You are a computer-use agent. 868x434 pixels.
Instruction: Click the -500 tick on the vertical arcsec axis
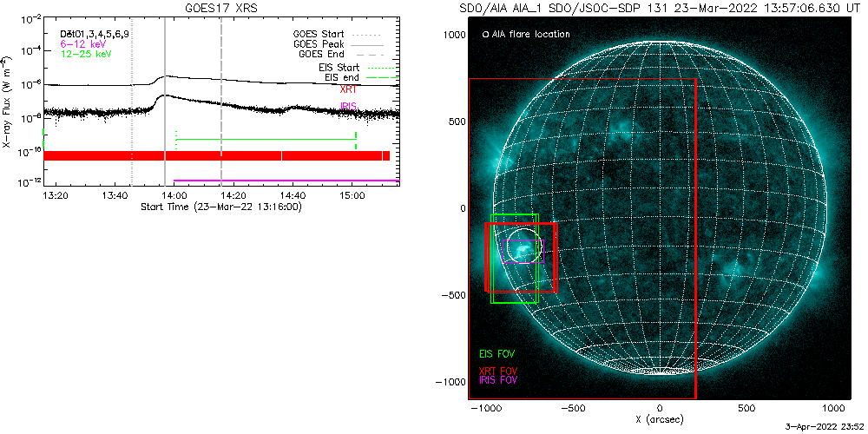(x=452, y=295)
